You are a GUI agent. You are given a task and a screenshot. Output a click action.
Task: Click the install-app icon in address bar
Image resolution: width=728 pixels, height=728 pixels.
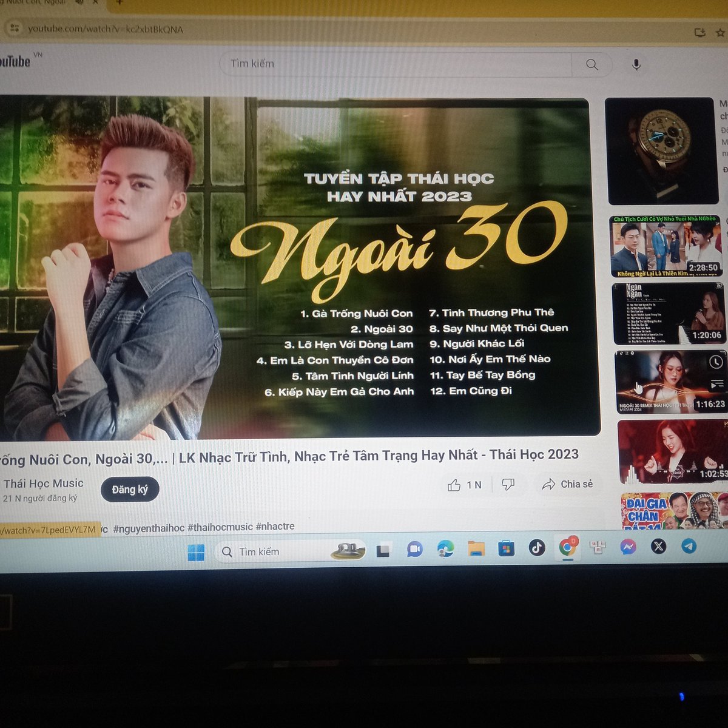(x=699, y=32)
